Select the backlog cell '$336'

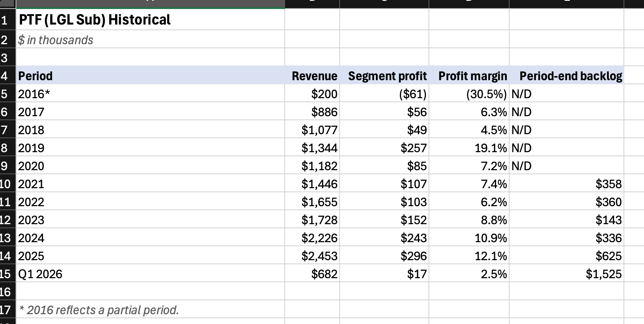(x=567, y=238)
